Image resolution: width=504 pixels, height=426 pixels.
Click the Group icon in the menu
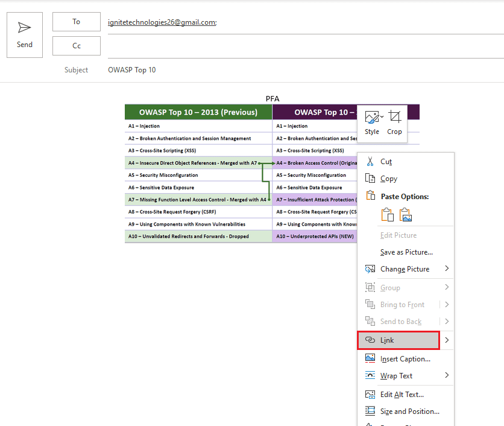point(370,287)
